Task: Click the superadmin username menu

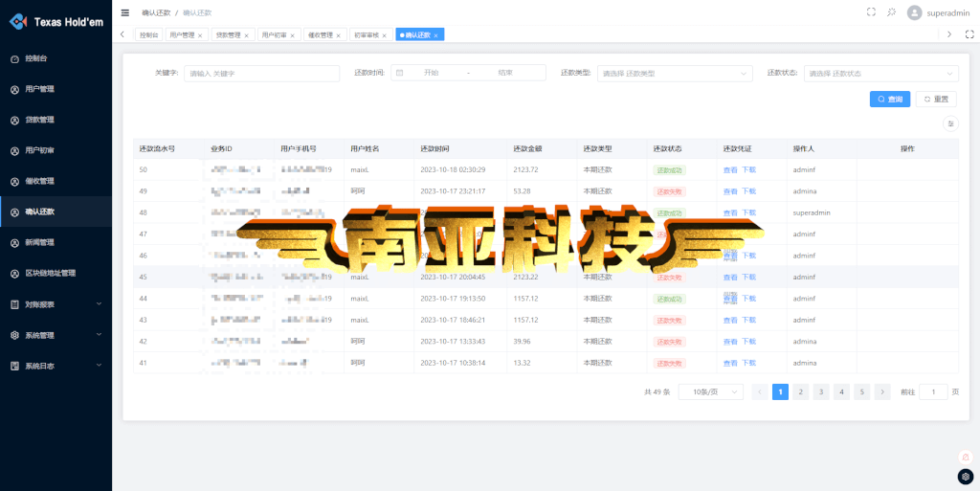Action: (948, 13)
